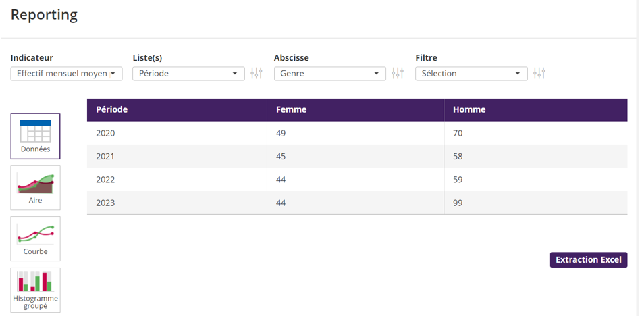Select the Données table view icon
Image resolution: width=644 pixels, height=327 pixels.
tap(35, 136)
